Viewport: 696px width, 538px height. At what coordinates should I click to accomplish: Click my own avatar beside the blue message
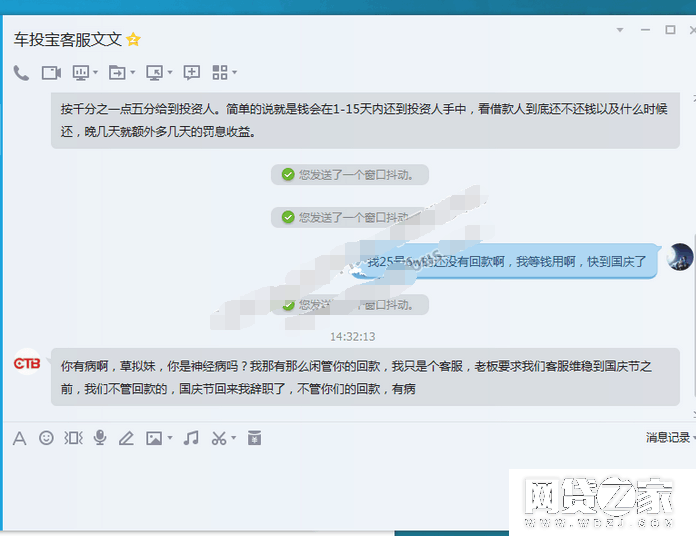(680, 257)
